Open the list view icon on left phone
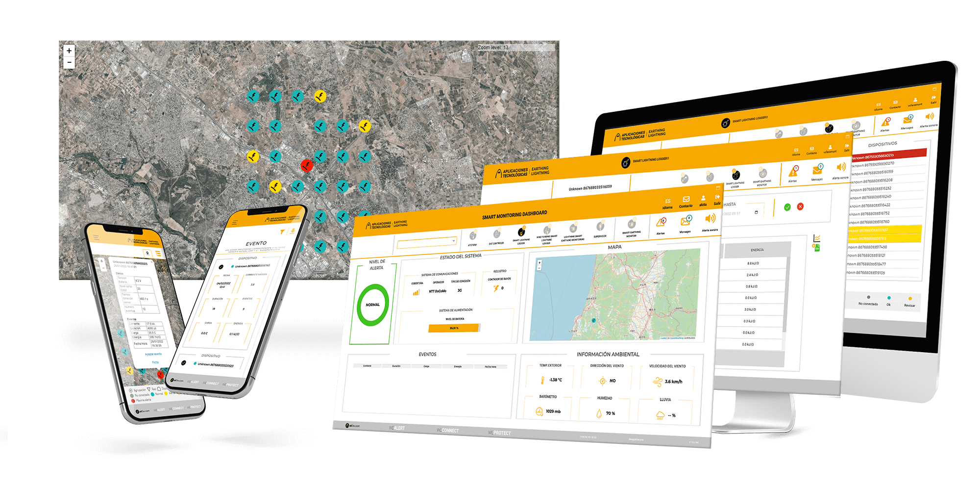 point(158,254)
